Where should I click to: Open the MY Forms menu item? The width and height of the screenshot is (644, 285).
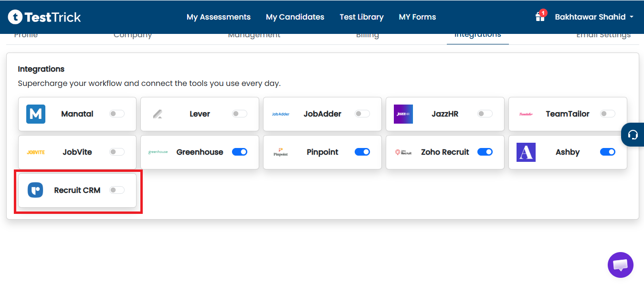[x=417, y=17]
